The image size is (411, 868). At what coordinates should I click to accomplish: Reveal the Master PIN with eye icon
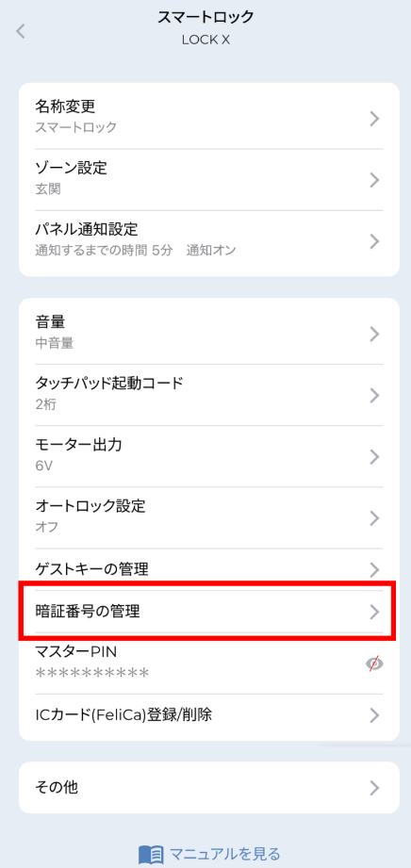click(375, 664)
